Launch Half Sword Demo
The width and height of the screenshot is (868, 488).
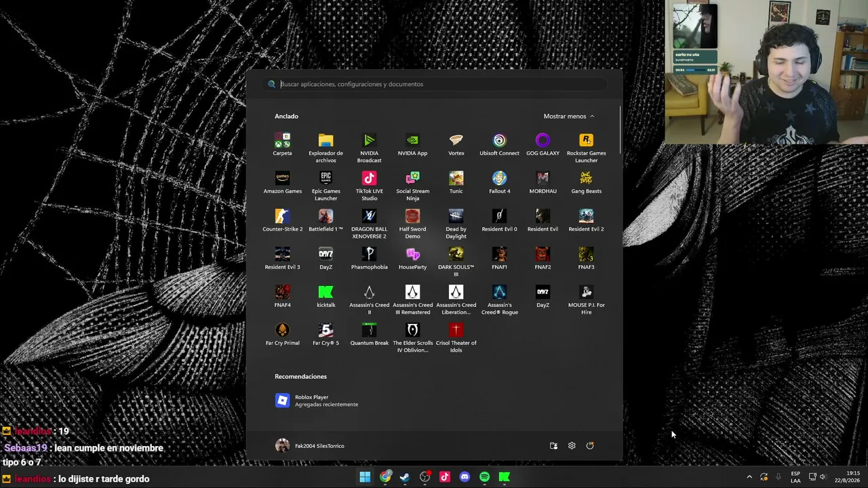412,224
